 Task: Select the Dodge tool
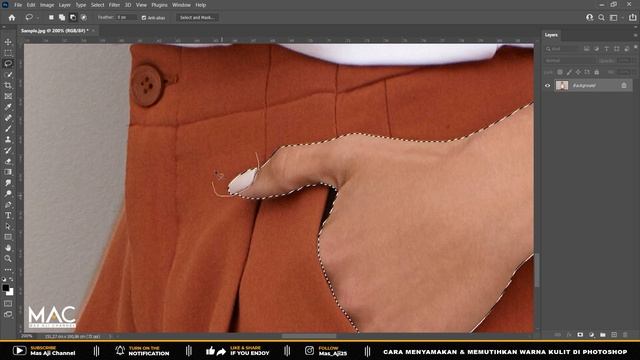(8, 193)
